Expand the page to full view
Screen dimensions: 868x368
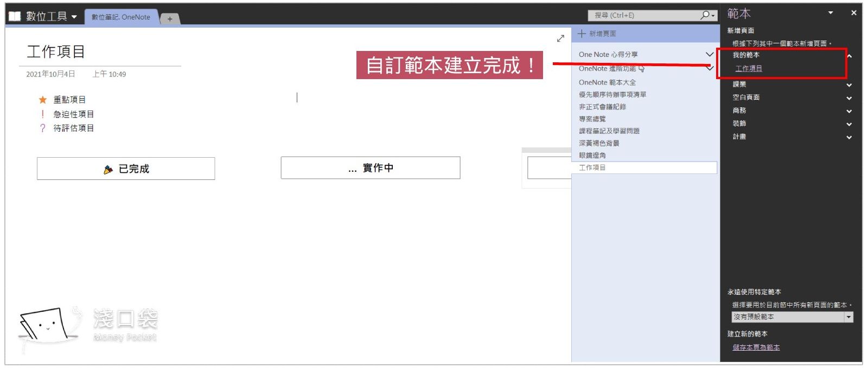[560, 38]
